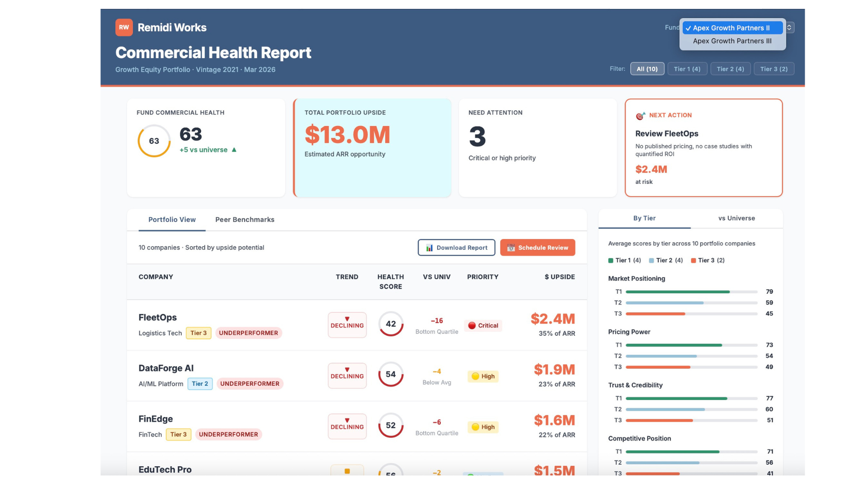Switch to the vs Universe tab
Image resolution: width=868 pixels, height=488 pixels.
tap(737, 218)
